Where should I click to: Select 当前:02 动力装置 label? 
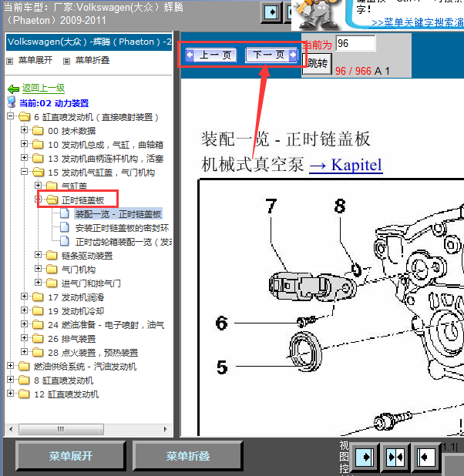tap(54, 103)
